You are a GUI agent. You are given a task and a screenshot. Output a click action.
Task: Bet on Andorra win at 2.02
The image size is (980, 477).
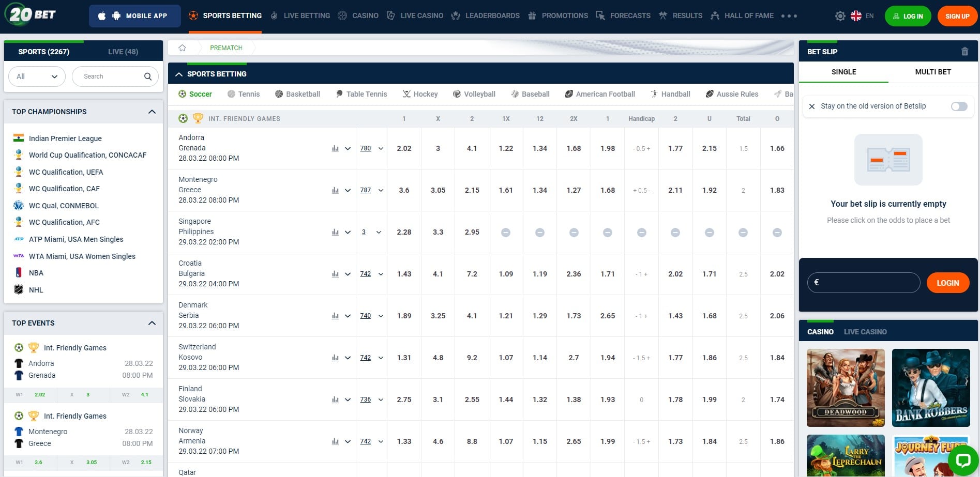tap(404, 148)
